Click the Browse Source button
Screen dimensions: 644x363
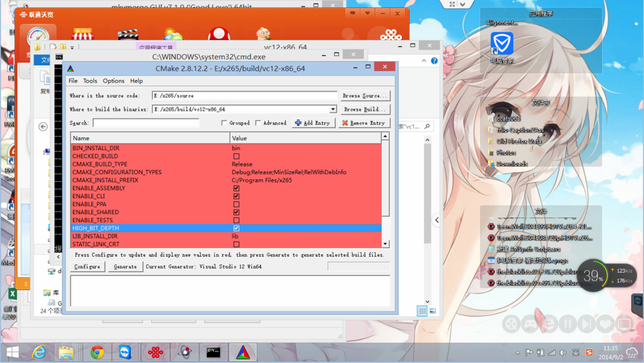365,96
